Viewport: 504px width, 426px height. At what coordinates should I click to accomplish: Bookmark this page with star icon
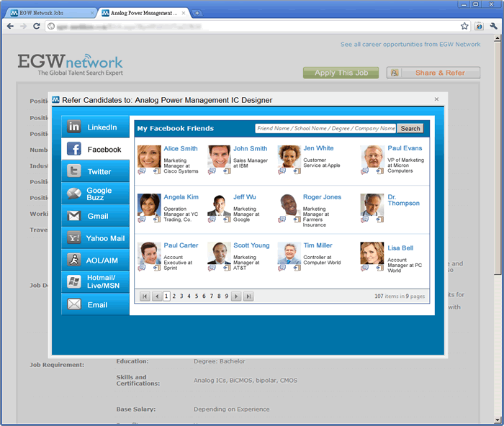[x=464, y=26]
